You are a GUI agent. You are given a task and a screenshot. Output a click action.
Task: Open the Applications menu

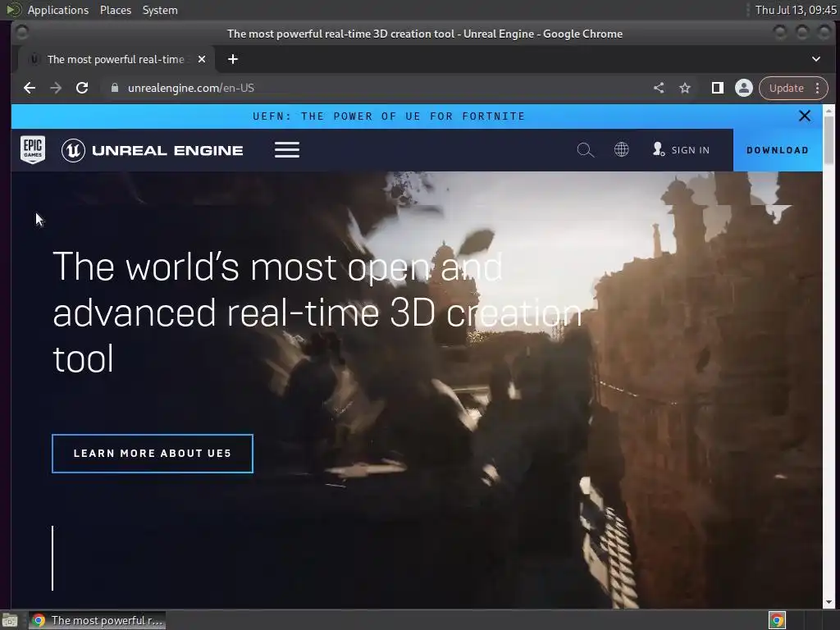point(58,10)
